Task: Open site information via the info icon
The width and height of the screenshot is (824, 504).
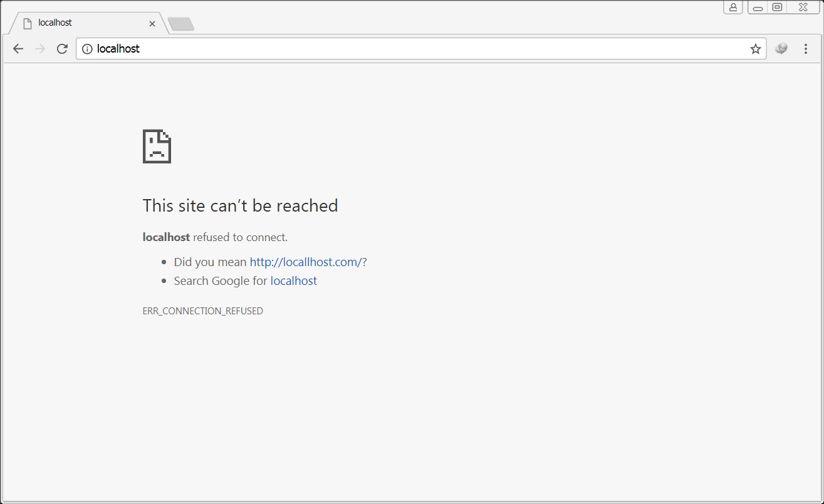Action: (x=87, y=48)
